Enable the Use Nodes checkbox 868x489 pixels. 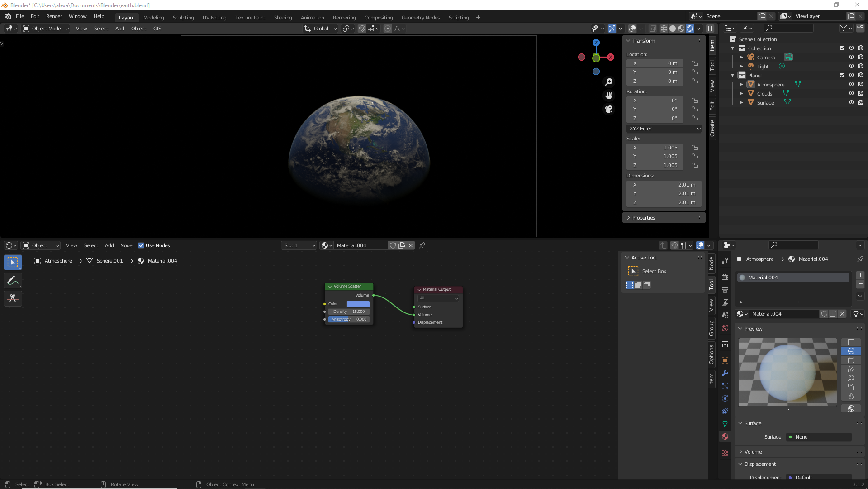click(141, 245)
